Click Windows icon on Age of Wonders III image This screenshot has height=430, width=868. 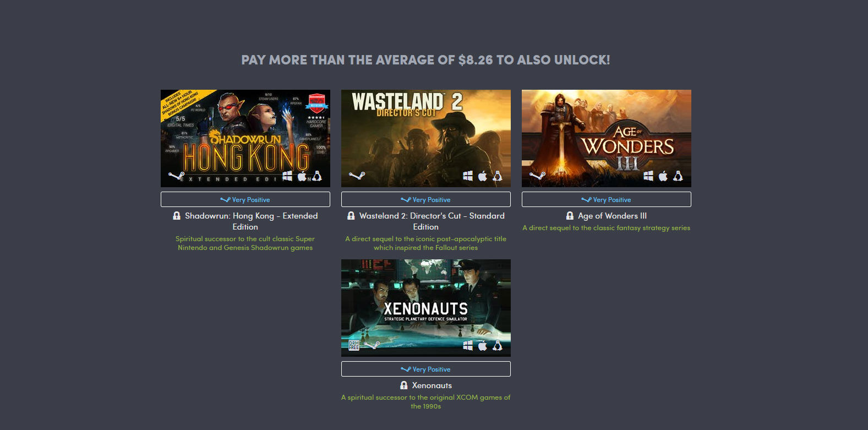pyautogui.click(x=648, y=176)
